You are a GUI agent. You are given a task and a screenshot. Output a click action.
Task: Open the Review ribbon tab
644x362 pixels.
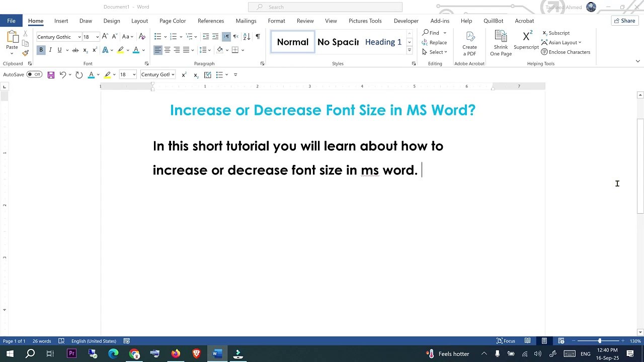tap(305, 21)
